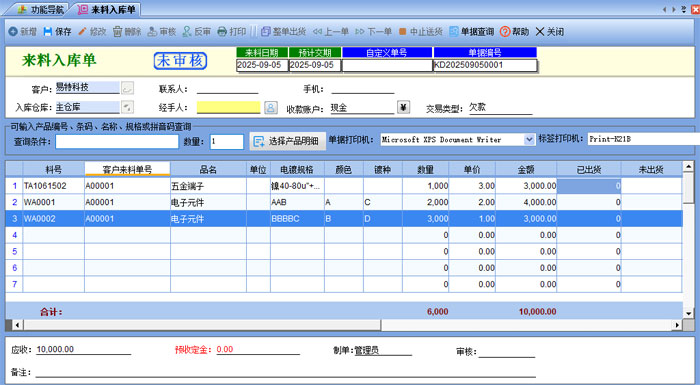Screen dimensions: 700x385
Task: Click the 自定义单号 input field
Action: click(387, 65)
